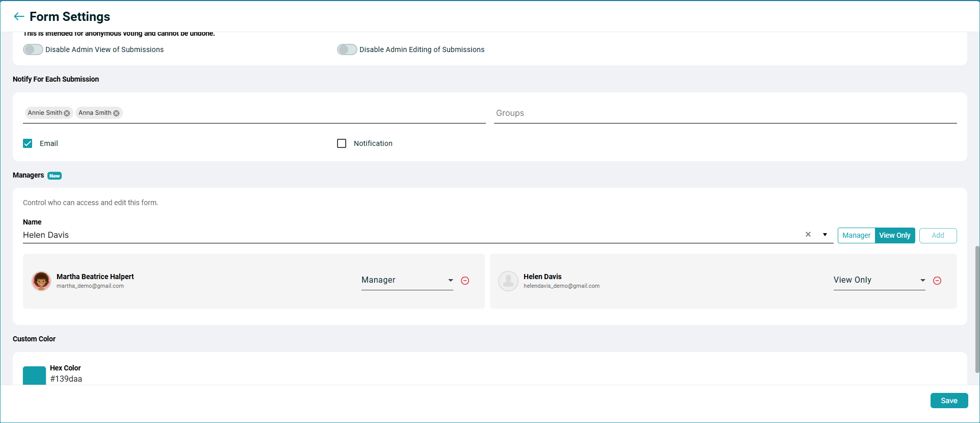Open the teal hex color swatch
980x423 pixels.
pyautogui.click(x=34, y=376)
